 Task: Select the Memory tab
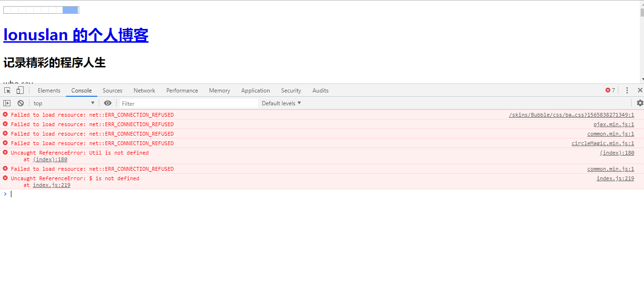219,91
